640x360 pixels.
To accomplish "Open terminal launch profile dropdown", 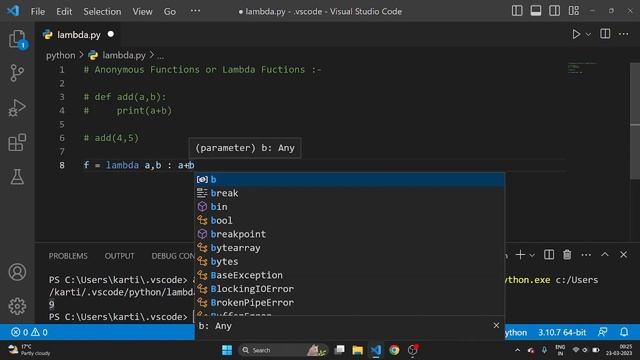I will pos(532,255).
